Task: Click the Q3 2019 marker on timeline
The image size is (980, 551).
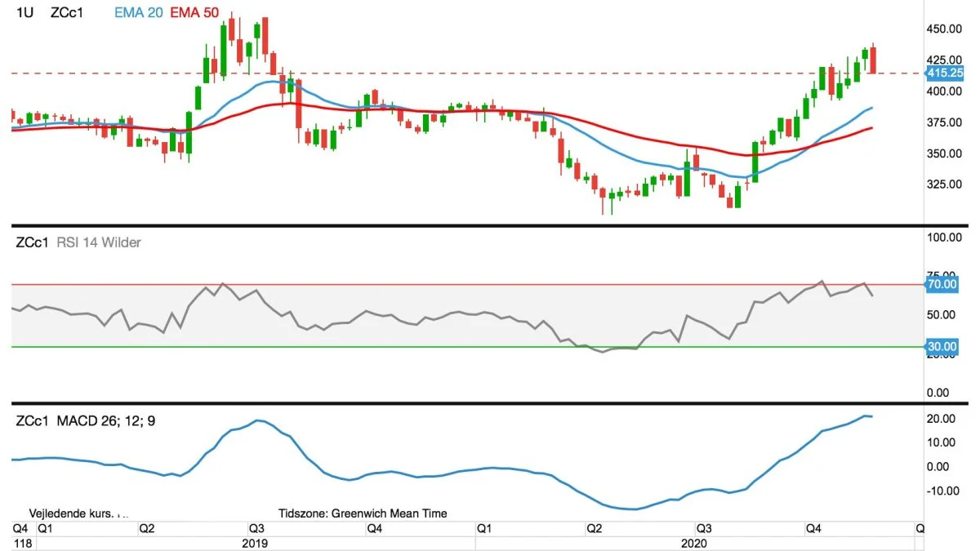Action: [x=256, y=529]
